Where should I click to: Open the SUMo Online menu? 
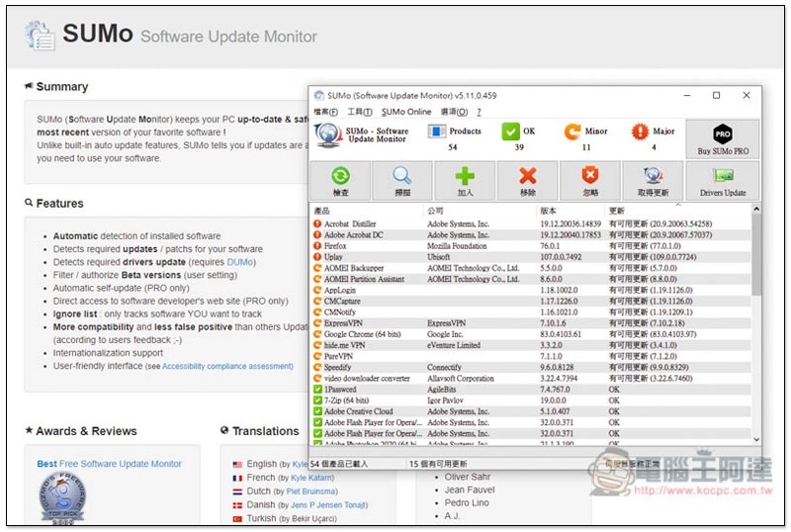pos(406,112)
